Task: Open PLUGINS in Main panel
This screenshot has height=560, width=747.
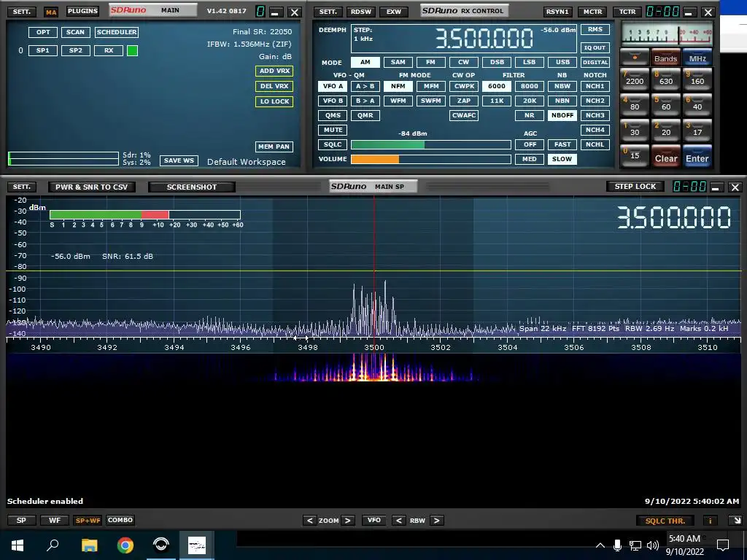Action: pos(82,11)
